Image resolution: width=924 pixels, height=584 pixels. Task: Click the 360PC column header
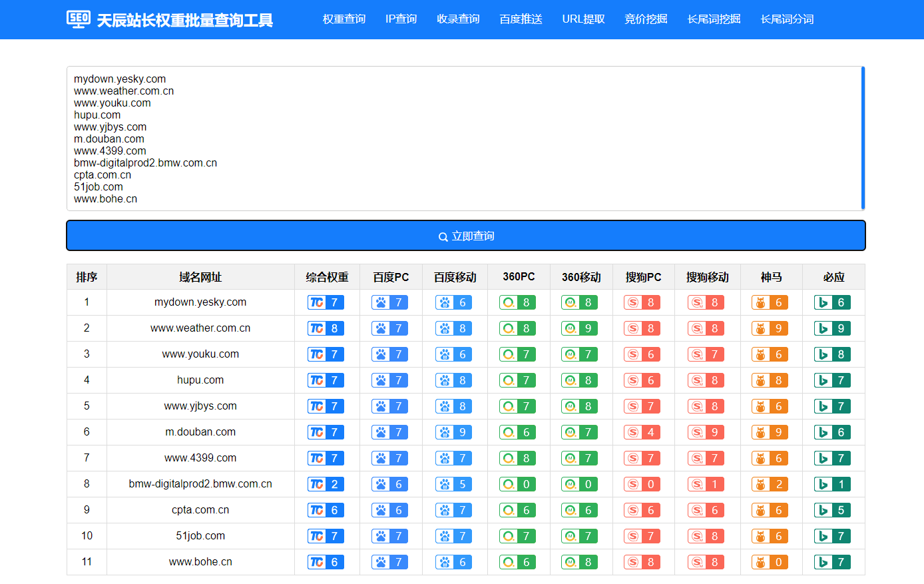(x=519, y=277)
